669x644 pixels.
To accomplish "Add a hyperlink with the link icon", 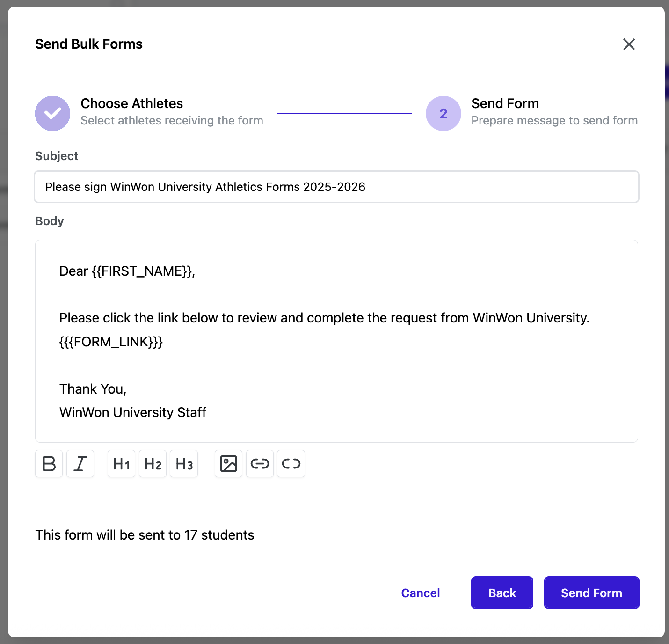I will coord(260,464).
